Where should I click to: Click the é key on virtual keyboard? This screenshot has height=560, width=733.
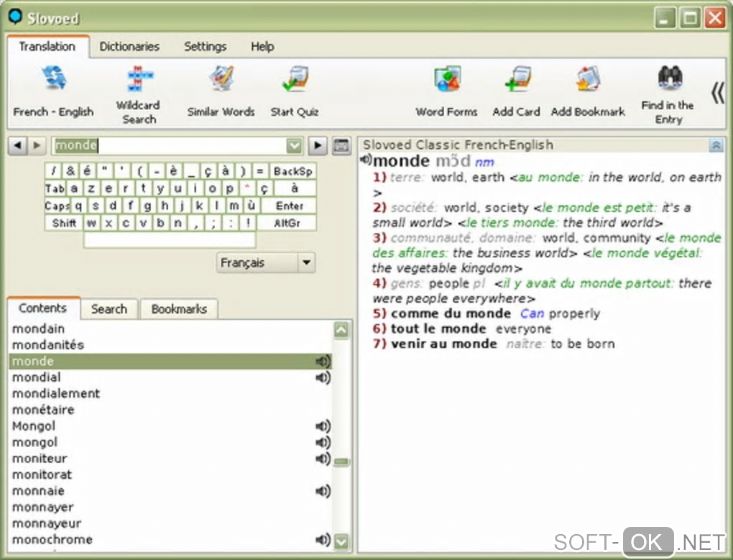87,171
